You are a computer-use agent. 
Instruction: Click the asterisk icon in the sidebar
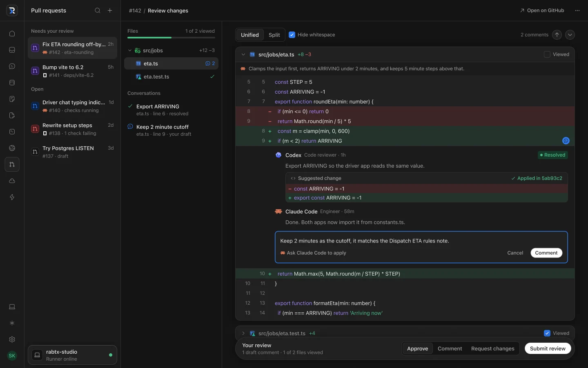(12, 323)
